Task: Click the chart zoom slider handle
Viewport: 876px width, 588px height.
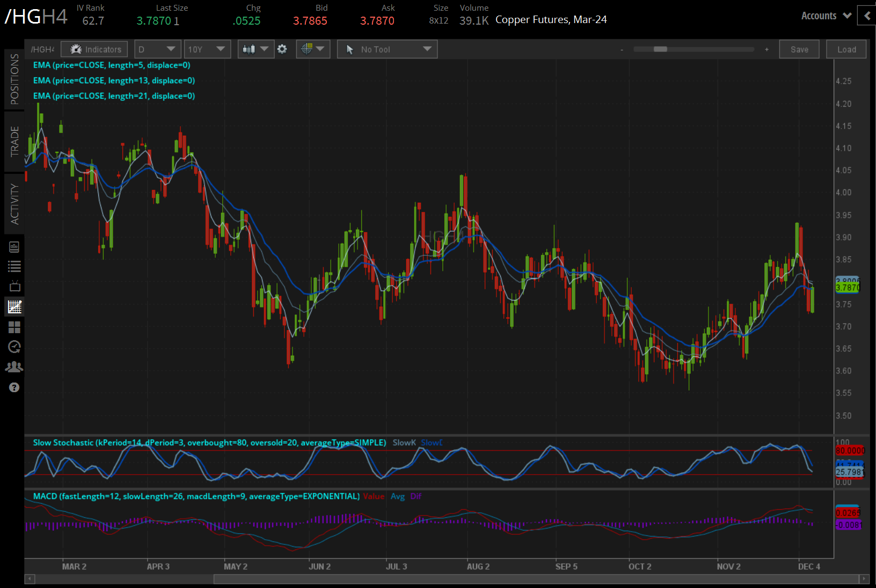Action: coord(660,49)
